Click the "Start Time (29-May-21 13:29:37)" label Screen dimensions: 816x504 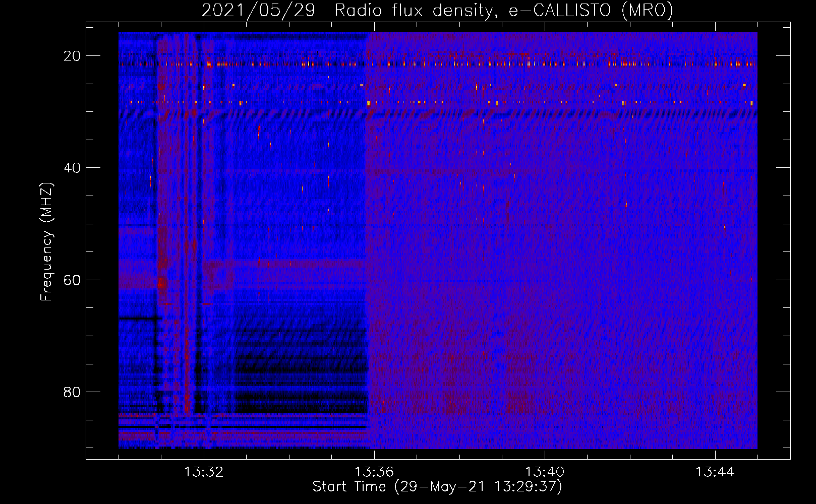[x=437, y=487]
